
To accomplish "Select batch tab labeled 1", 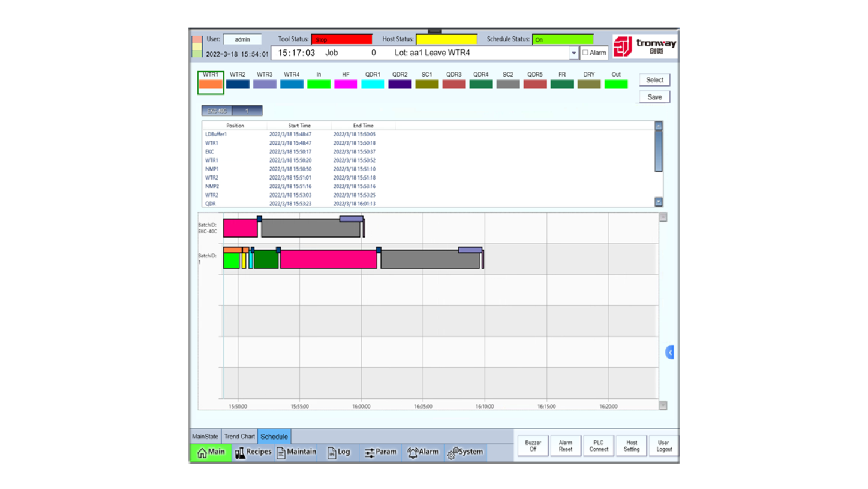I will [247, 110].
